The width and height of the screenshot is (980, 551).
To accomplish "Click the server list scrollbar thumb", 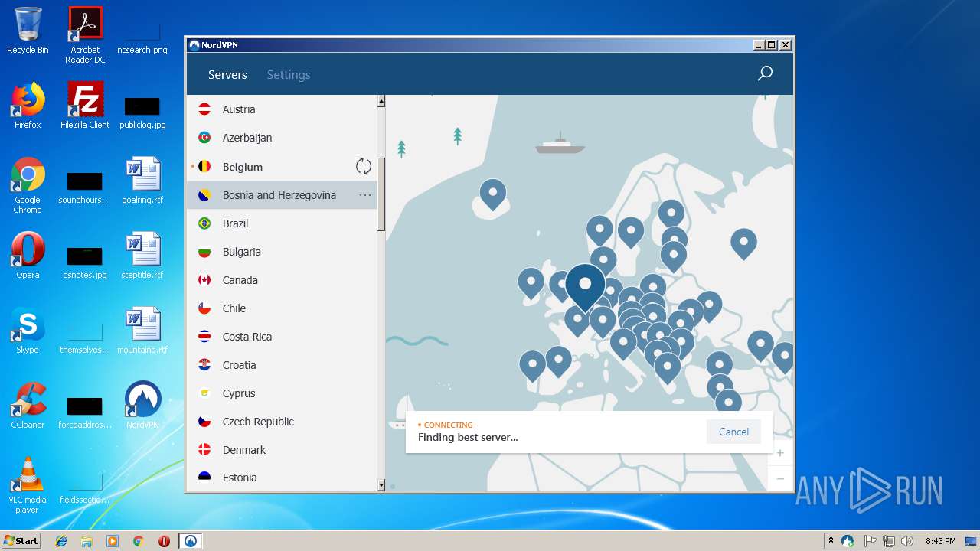I will [x=381, y=194].
